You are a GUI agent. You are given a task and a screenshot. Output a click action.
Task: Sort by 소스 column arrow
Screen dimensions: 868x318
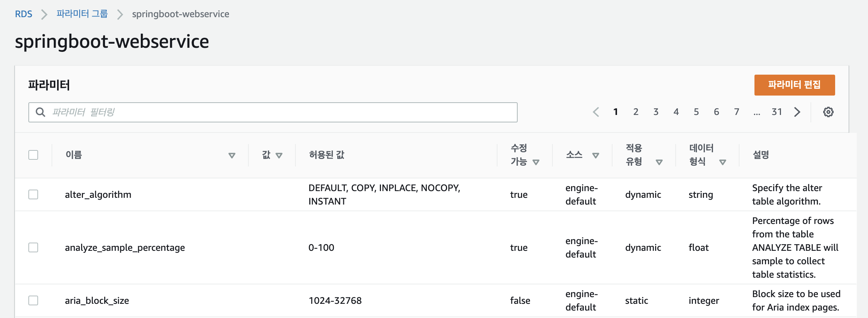tap(596, 155)
